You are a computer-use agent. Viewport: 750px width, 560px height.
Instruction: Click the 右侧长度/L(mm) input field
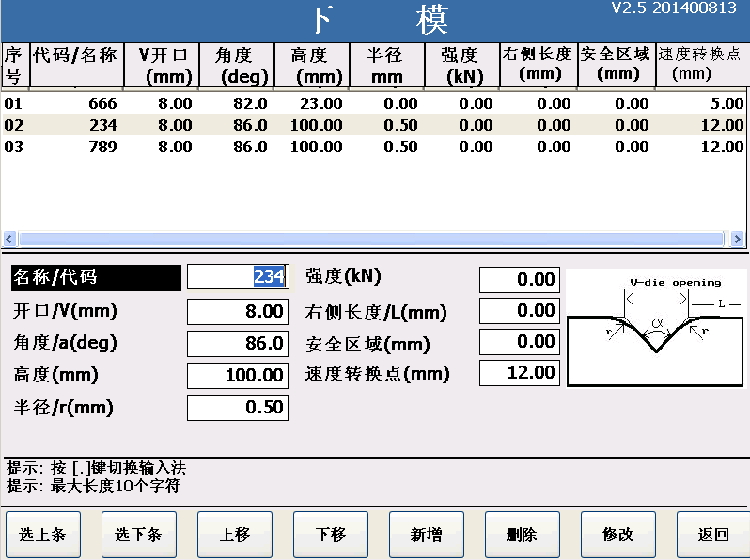[x=520, y=311]
